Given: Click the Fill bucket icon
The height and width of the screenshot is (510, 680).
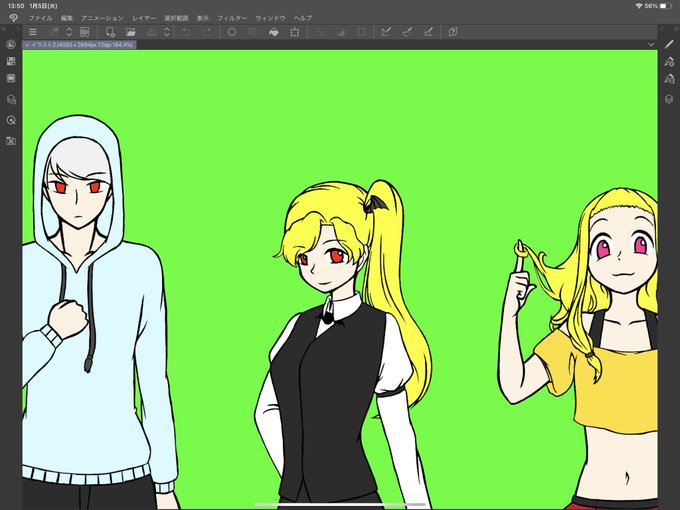Looking at the screenshot, I should 274,32.
